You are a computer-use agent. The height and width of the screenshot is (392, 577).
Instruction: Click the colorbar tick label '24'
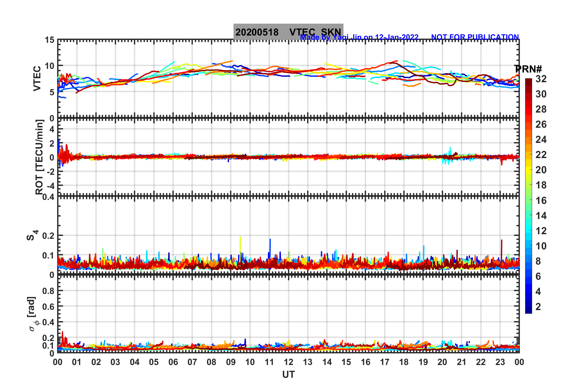point(541,140)
